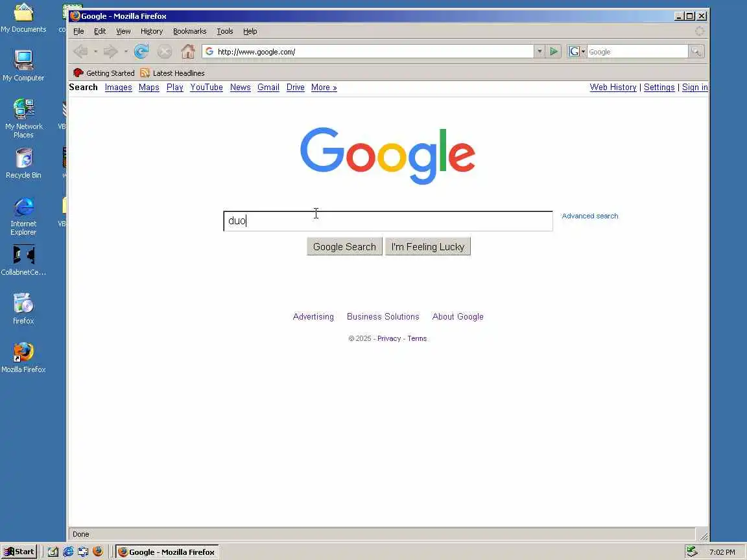The image size is (747, 560).
Task: Click the I'm Feeling Lucky button
Action: (428, 247)
